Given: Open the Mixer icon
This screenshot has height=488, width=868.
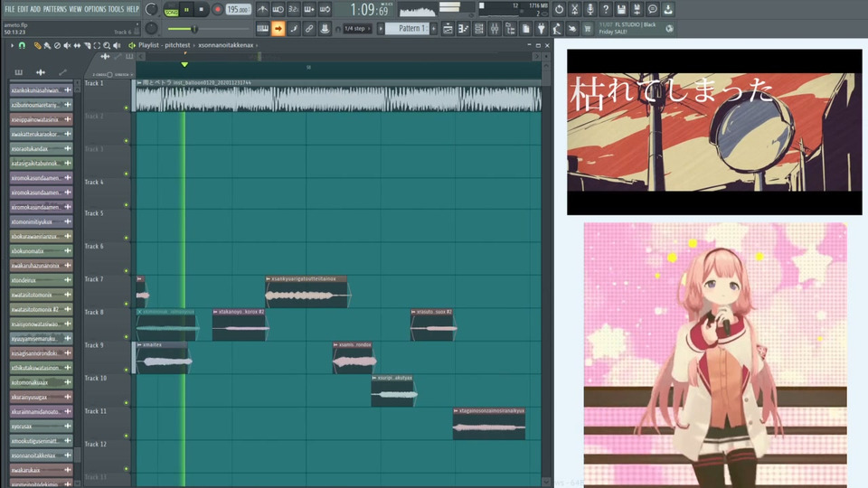Looking at the screenshot, I should click(x=495, y=28).
